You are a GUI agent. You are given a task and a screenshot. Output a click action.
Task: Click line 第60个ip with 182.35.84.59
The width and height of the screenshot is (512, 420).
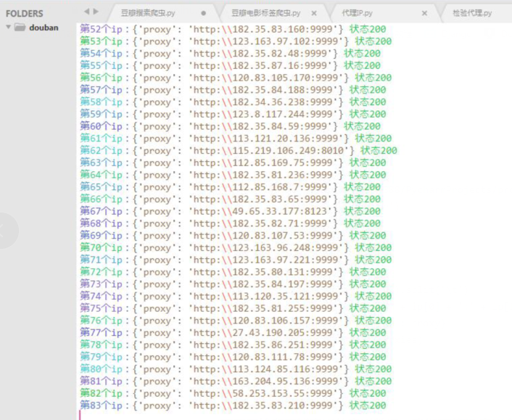click(230, 126)
